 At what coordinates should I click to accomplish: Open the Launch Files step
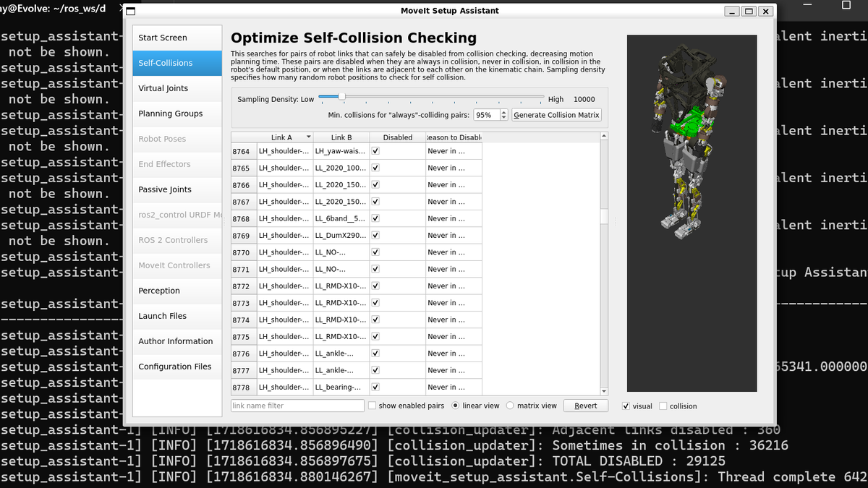(x=177, y=316)
